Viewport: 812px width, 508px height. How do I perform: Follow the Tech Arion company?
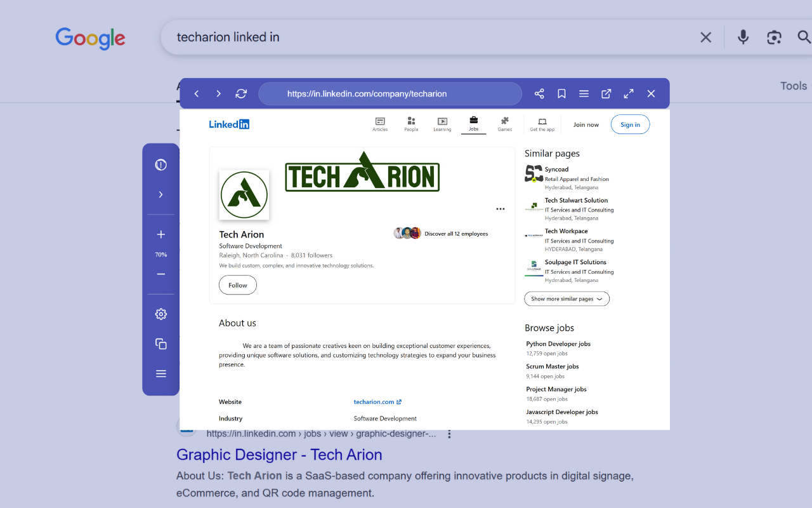point(238,285)
